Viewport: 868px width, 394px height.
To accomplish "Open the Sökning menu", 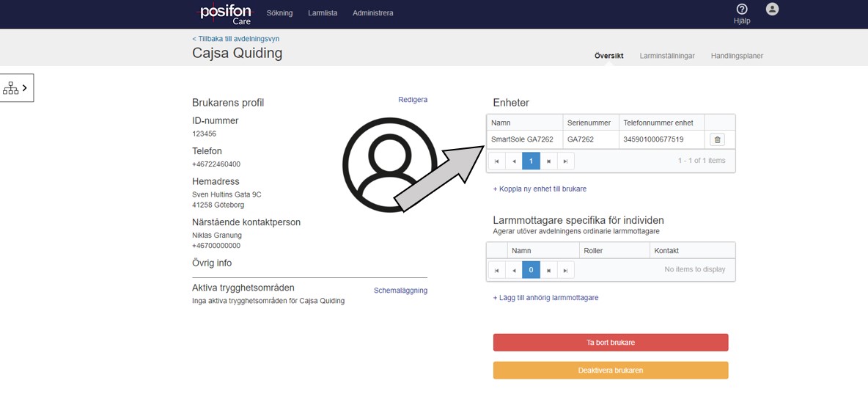I will point(279,13).
